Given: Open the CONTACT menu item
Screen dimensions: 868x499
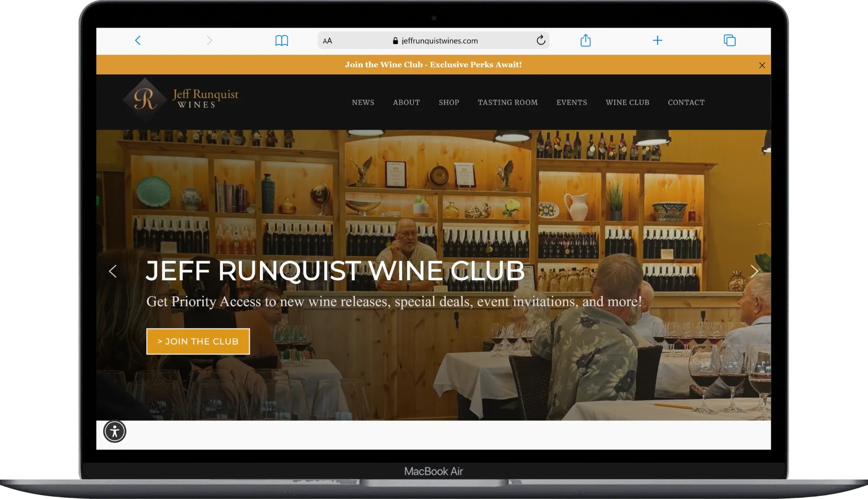Looking at the screenshot, I should pos(686,102).
